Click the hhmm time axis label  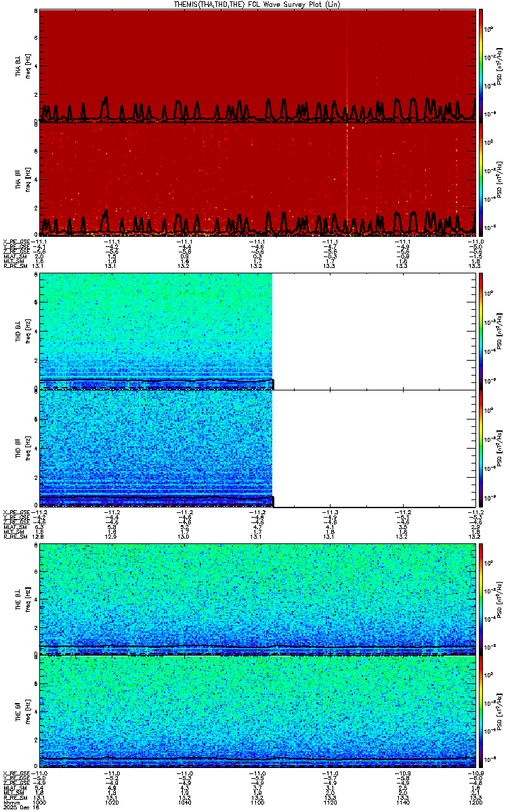(x=10, y=803)
